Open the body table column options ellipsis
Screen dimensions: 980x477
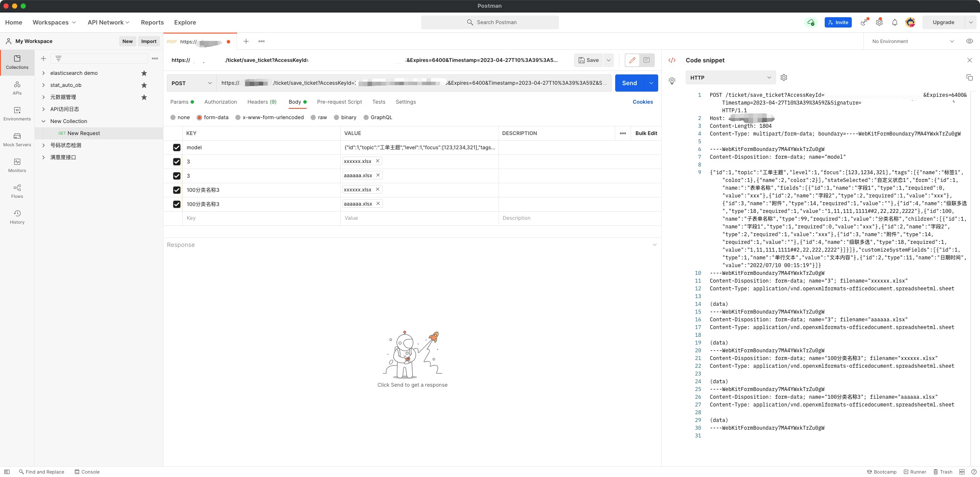[x=623, y=133]
